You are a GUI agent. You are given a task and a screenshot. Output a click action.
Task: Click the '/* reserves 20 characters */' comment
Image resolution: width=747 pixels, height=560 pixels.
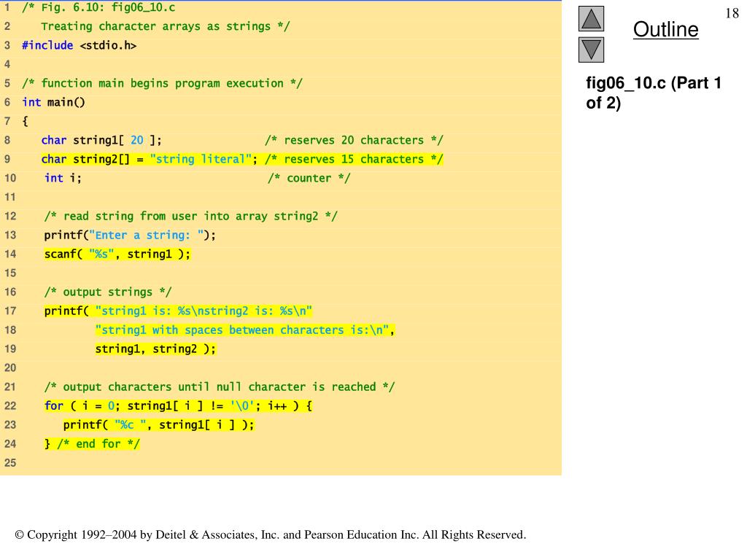click(x=354, y=140)
